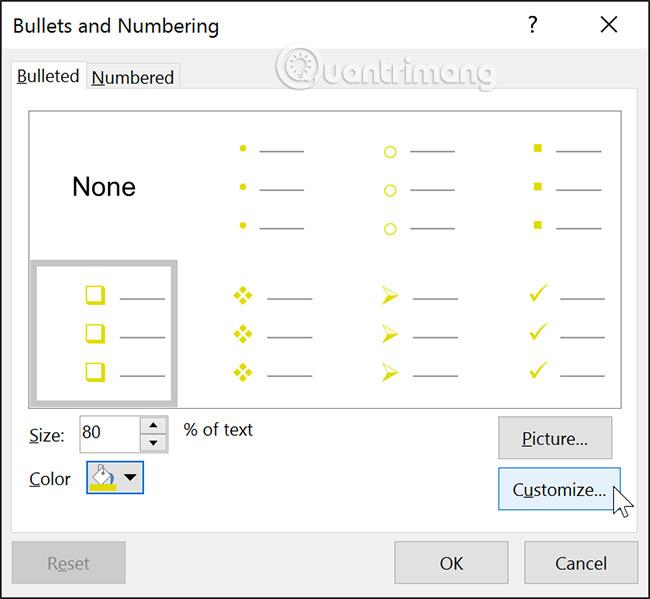Image resolution: width=650 pixels, height=599 pixels.
Task: Decrease bullet size with down arrow
Action: click(x=153, y=443)
